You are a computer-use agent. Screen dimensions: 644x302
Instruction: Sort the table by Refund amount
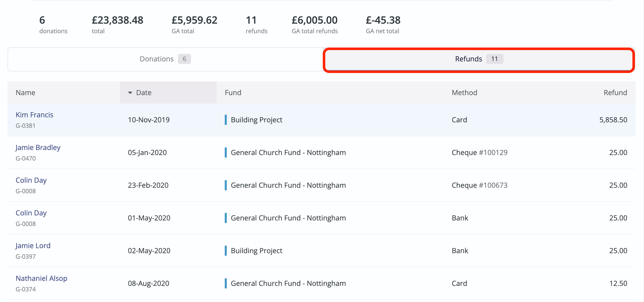pos(615,93)
